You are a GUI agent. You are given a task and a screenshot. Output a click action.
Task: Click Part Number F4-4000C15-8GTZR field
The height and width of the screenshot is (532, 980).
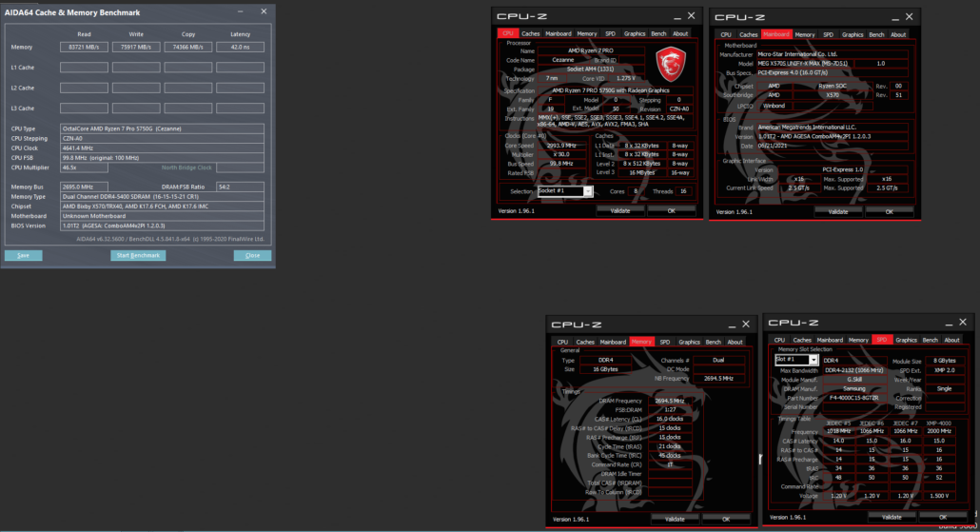[854, 398]
